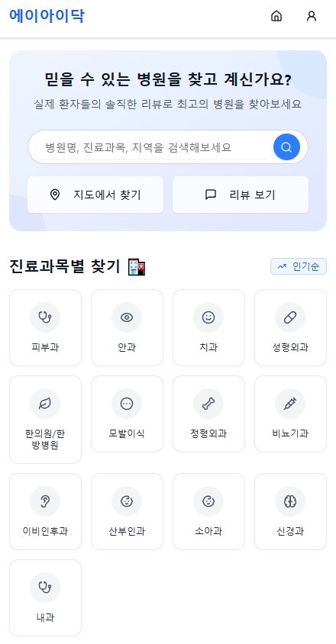Viewport: 336px width, 644px height.
Task: Open the user profile icon
Action: click(312, 16)
